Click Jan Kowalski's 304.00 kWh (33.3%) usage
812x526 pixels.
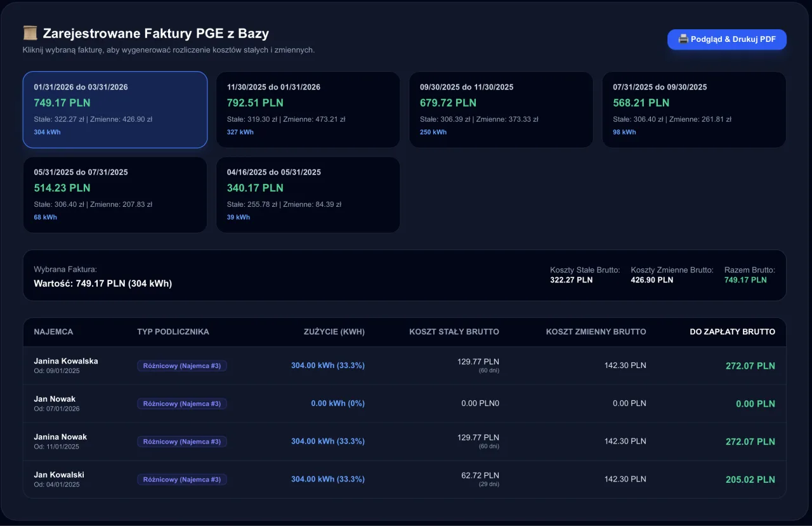pos(328,480)
